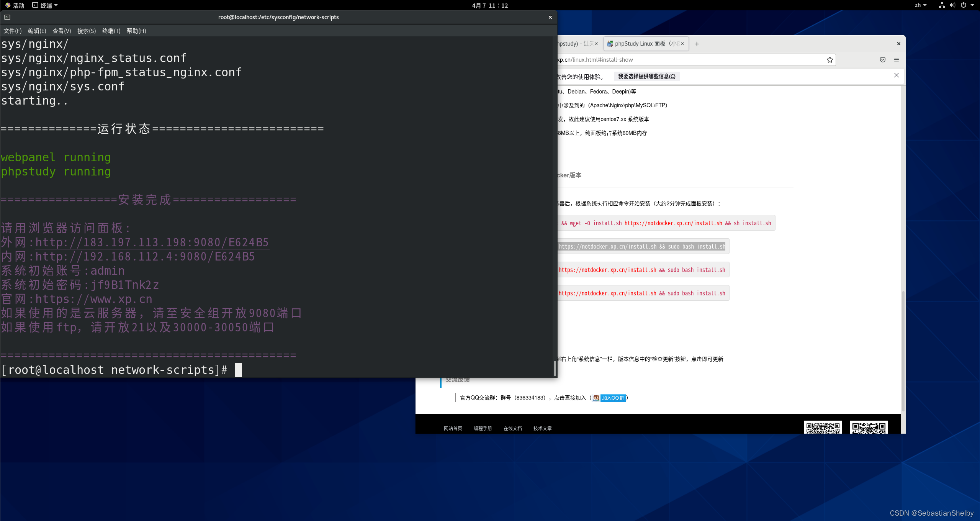Click terminal line 系统初始账号:admin
This screenshot has height=521, width=980.
tap(63, 271)
